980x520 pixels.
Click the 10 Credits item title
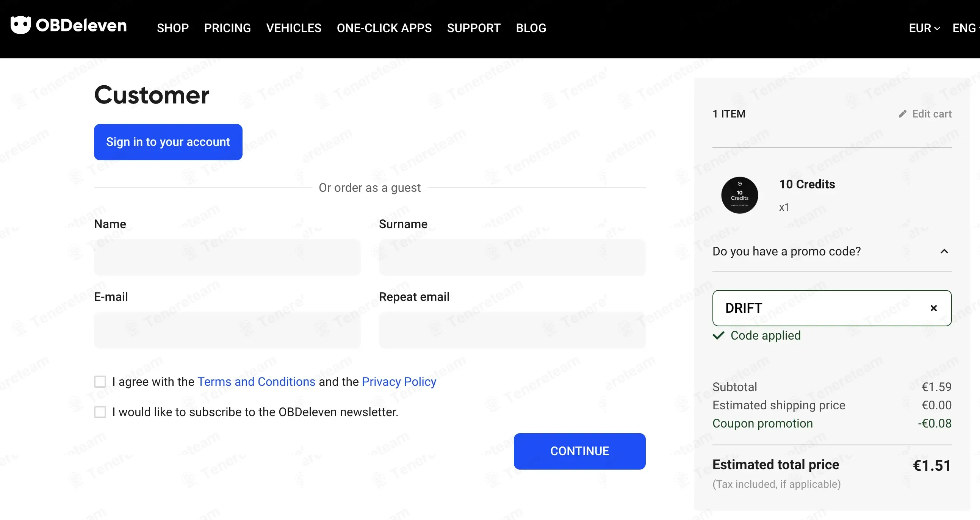807,185
